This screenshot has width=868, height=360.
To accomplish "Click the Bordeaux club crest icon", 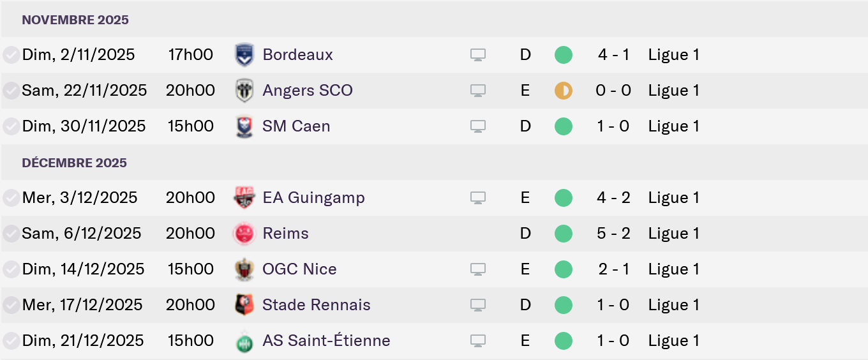I will (244, 55).
